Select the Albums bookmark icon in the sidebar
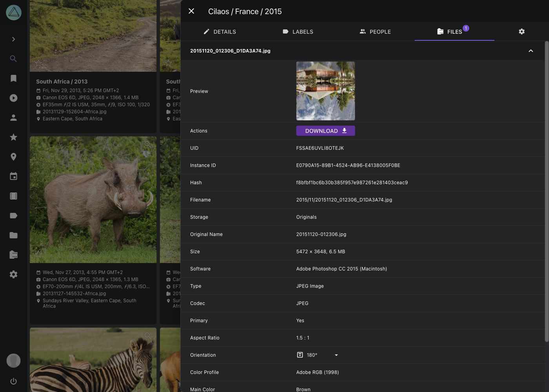Image resolution: width=549 pixels, height=392 pixels. (x=13, y=78)
